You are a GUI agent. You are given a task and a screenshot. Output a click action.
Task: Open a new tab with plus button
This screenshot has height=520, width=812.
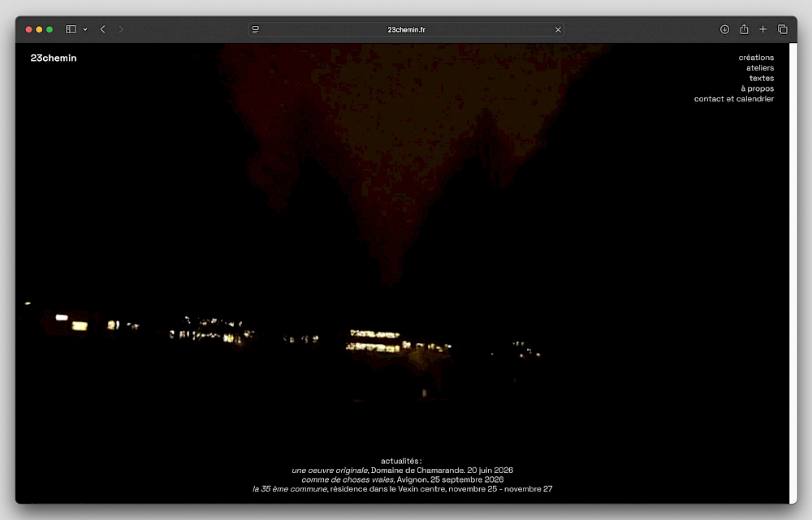(x=762, y=29)
